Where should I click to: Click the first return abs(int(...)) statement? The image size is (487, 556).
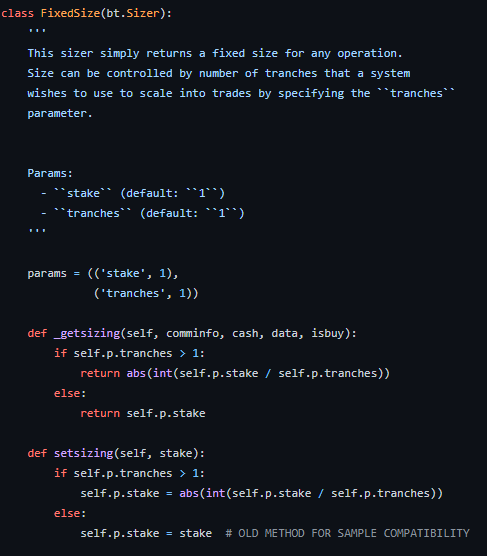click(x=235, y=373)
